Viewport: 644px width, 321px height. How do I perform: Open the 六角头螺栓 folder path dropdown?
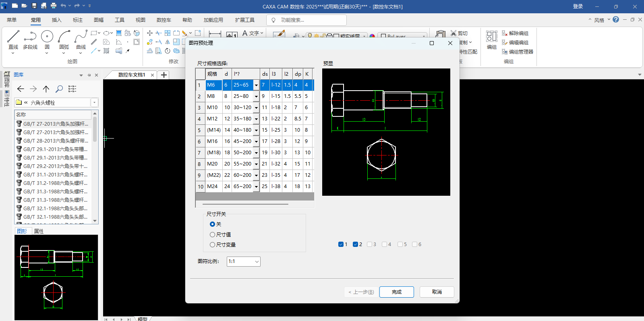[95, 103]
